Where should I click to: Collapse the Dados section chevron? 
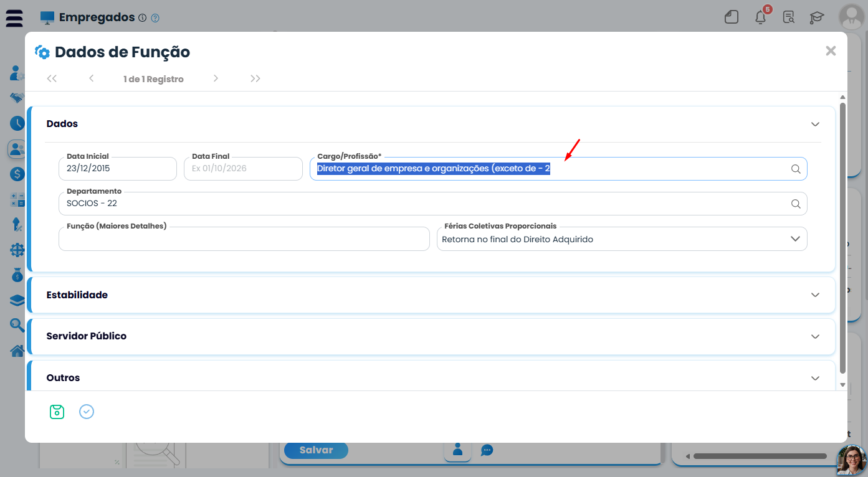pos(815,124)
